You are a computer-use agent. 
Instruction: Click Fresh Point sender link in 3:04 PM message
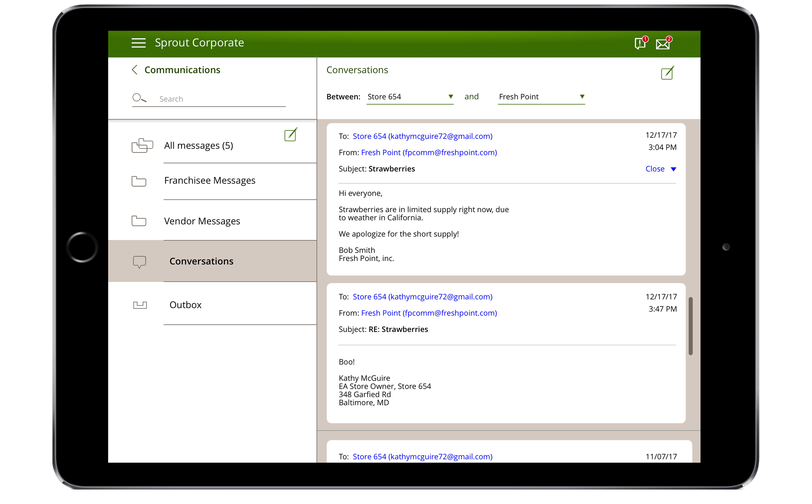pos(429,153)
